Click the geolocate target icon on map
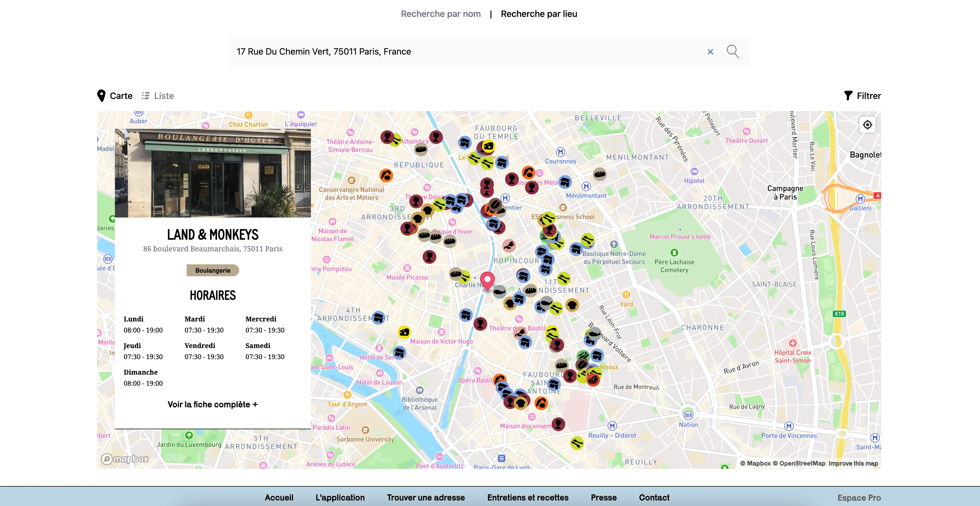 click(x=867, y=125)
